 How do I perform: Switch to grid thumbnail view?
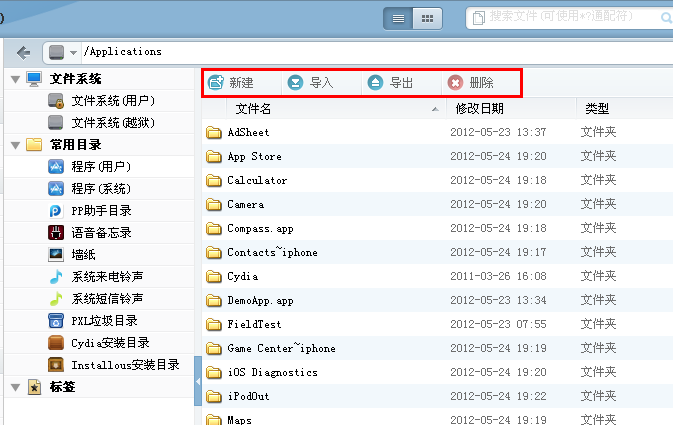pyautogui.click(x=427, y=18)
